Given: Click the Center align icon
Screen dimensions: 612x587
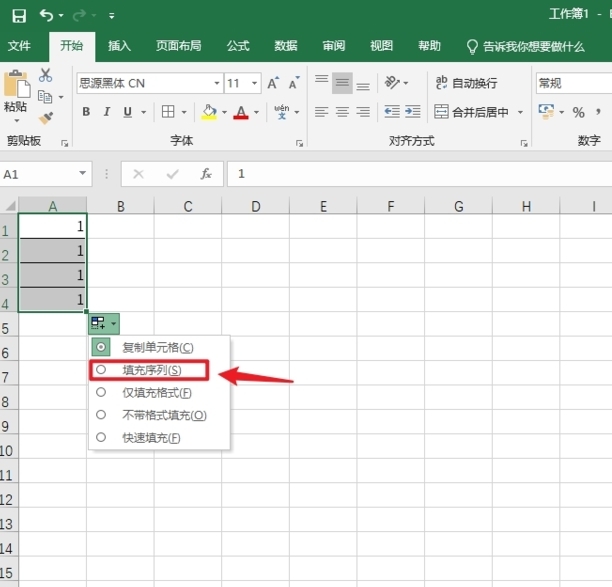Looking at the screenshot, I should coord(342,112).
